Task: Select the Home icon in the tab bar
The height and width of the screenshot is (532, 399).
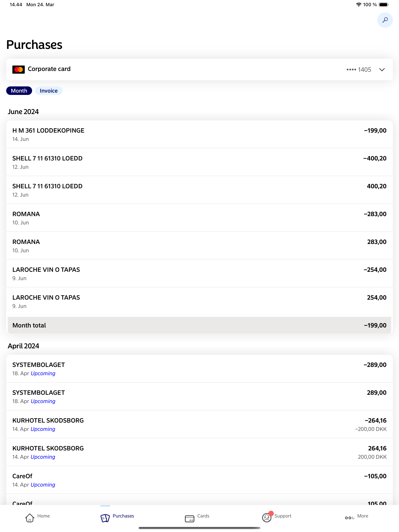Action: [30, 516]
